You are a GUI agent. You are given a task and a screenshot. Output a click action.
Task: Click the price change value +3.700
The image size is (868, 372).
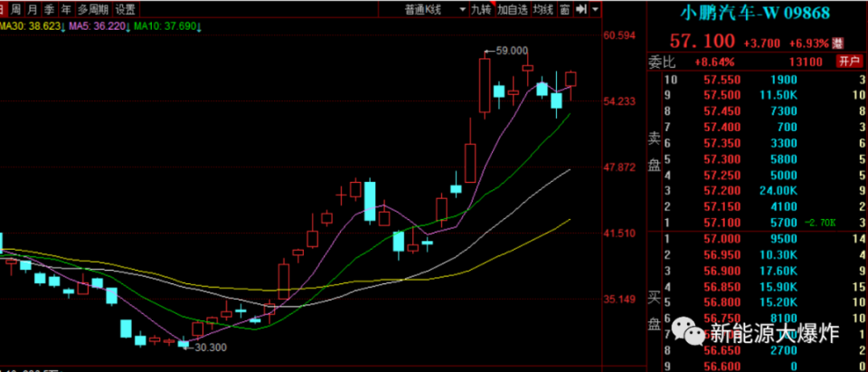click(x=761, y=43)
